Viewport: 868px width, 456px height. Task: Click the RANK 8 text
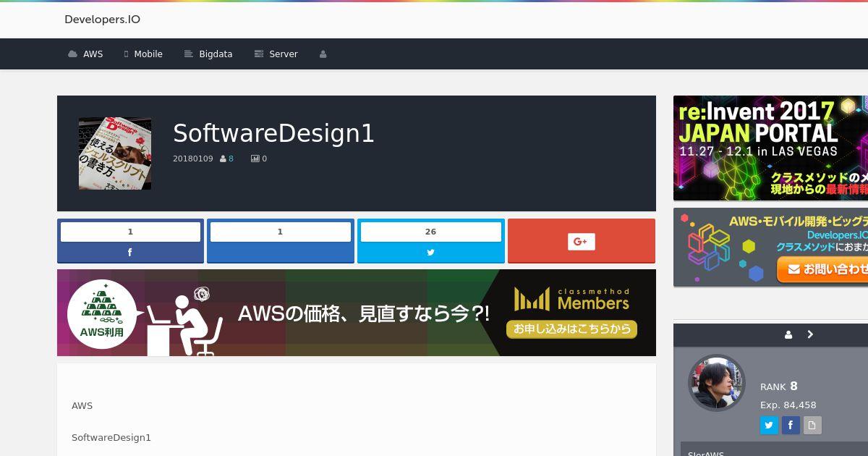pyautogui.click(x=779, y=387)
